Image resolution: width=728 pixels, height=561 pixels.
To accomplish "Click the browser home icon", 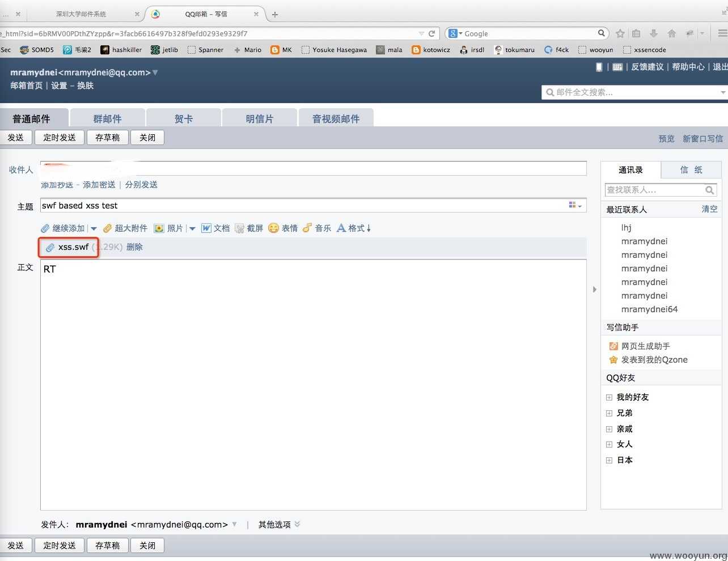I will click(672, 33).
